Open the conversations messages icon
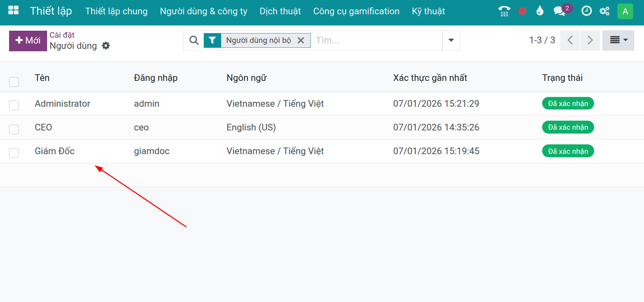This screenshot has height=302, width=644. [x=560, y=11]
